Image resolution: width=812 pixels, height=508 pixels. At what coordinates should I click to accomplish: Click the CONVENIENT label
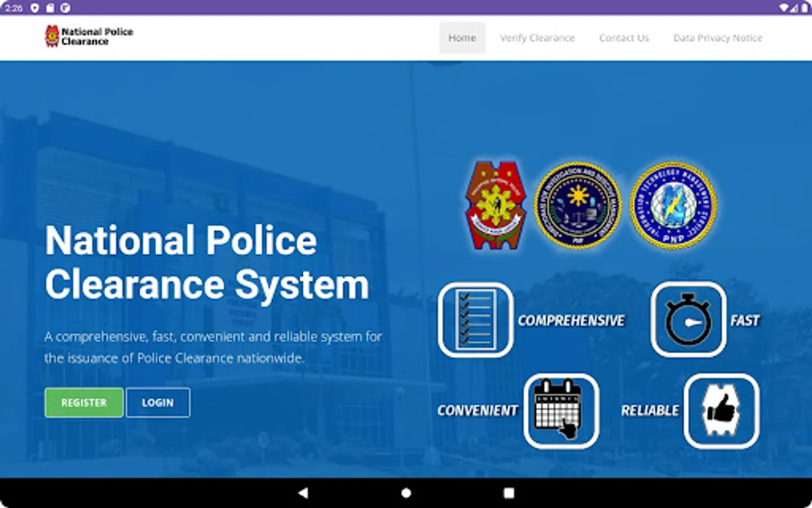pyautogui.click(x=478, y=411)
